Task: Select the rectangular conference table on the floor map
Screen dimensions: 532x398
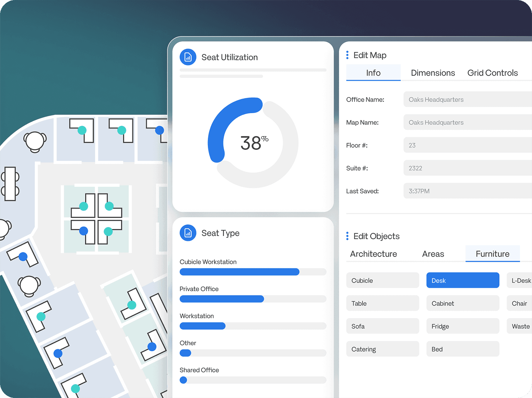Action: tap(10, 184)
